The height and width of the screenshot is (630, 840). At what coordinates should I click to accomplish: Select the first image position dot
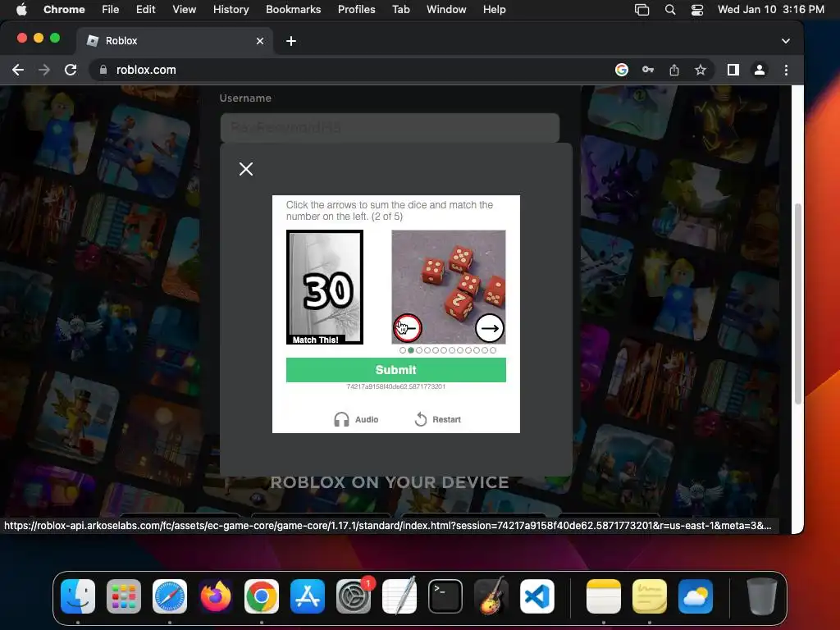coord(403,350)
